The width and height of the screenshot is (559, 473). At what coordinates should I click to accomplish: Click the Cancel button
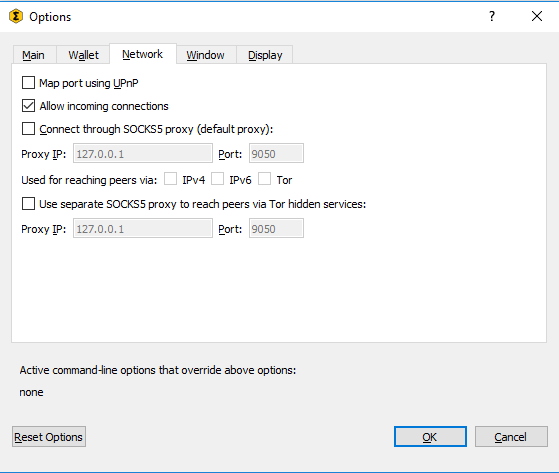point(511,437)
